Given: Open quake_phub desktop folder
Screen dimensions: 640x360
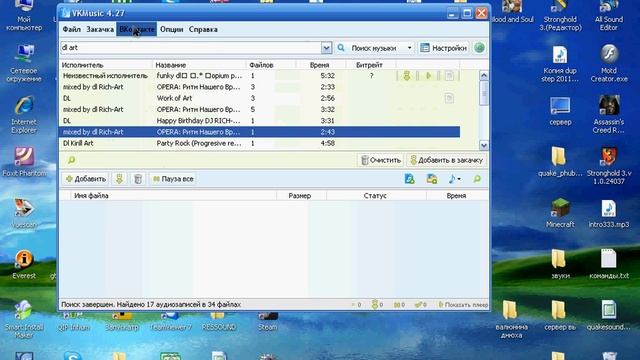Looking at the screenshot, I should tap(560, 162).
